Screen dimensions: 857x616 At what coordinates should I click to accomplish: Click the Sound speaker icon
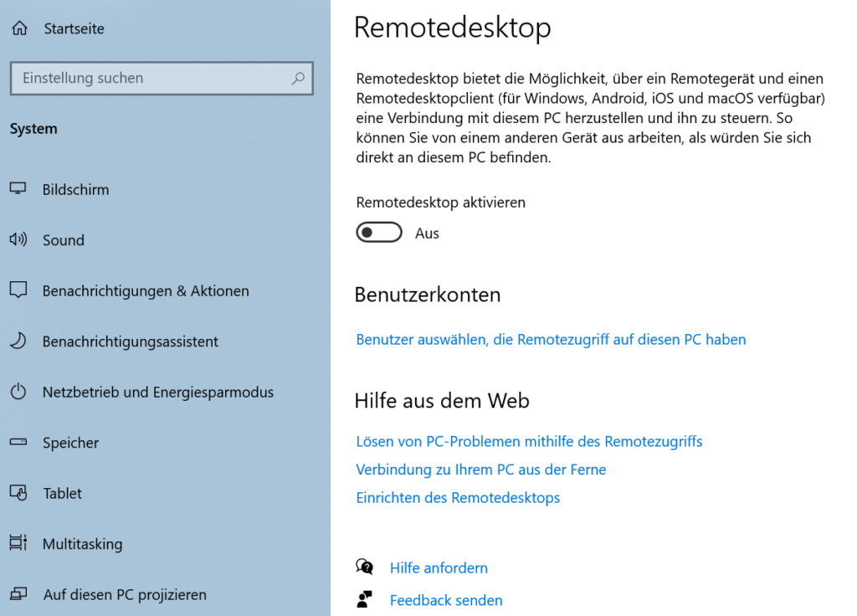pos(18,240)
